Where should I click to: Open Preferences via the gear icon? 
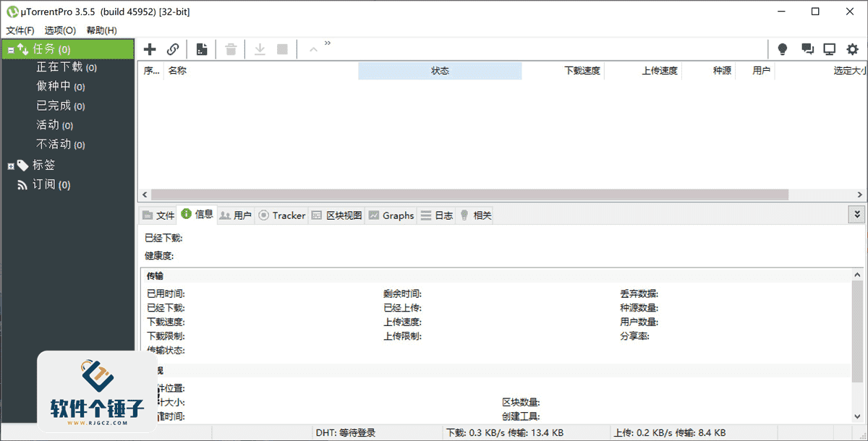(x=853, y=49)
